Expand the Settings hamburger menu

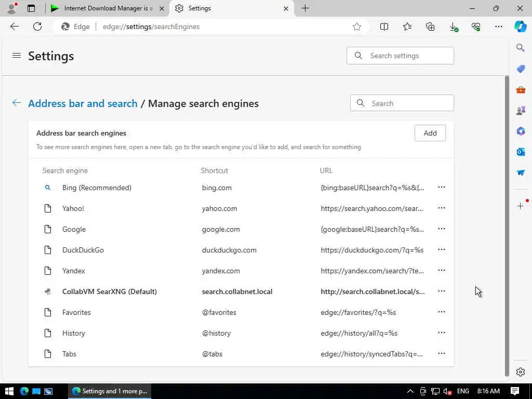[x=17, y=56]
